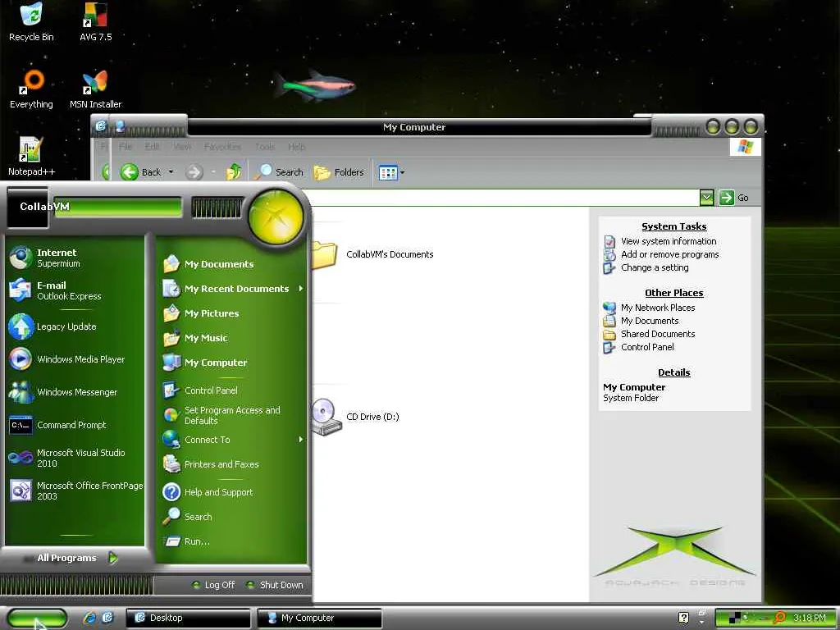Open Help and Support
This screenshot has height=630, width=840.
(x=232, y=492)
